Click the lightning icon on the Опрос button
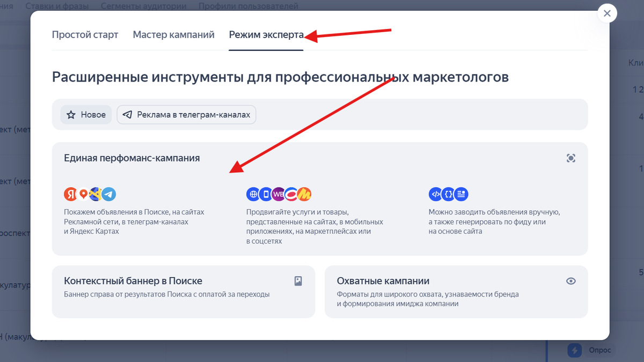The width and height of the screenshot is (644, 362). (574, 350)
